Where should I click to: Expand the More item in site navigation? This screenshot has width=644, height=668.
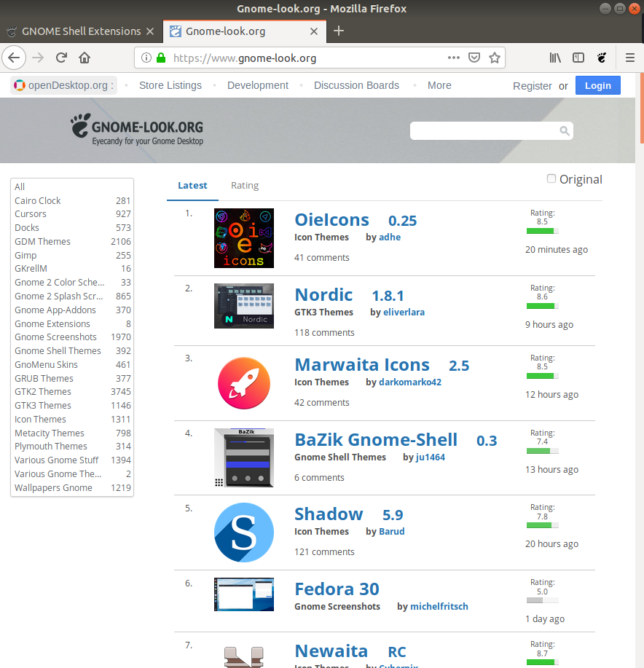click(439, 85)
